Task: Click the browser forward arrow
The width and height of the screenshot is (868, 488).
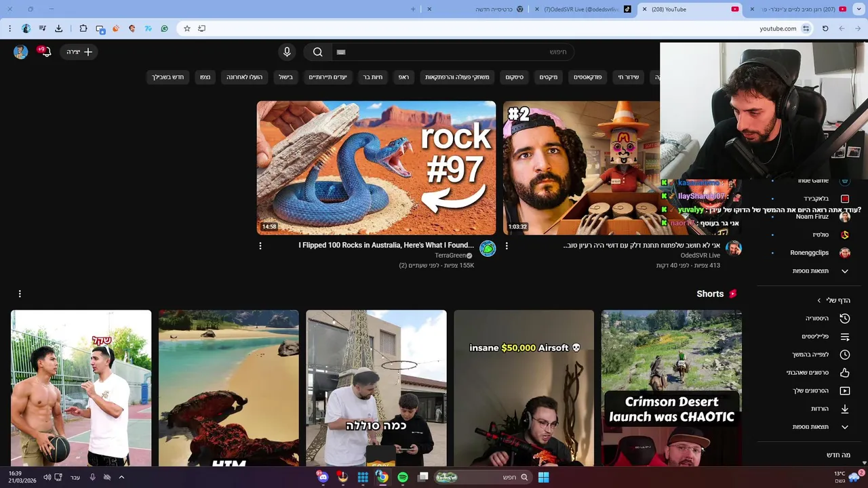Action: pos(842,28)
